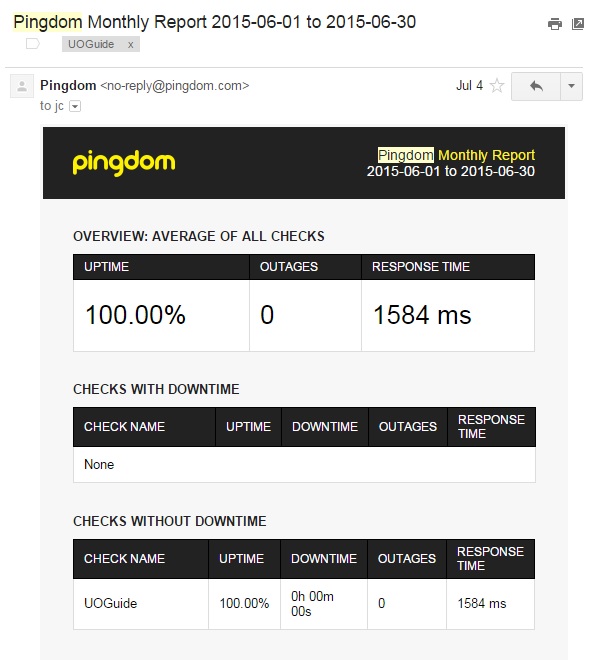Click CHECKS WITHOUT DOWNTIME heading

tap(170, 521)
